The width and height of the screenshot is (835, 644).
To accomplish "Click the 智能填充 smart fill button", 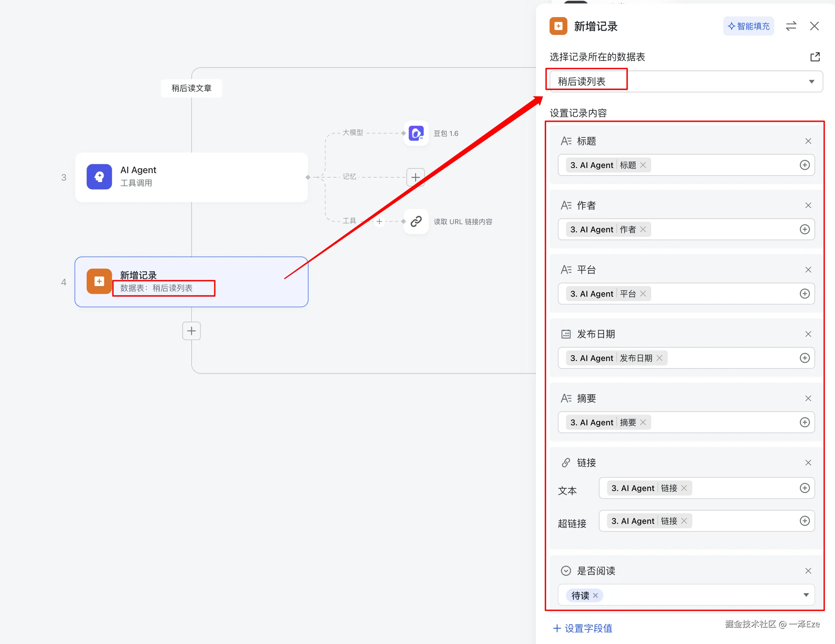I will (x=748, y=26).
